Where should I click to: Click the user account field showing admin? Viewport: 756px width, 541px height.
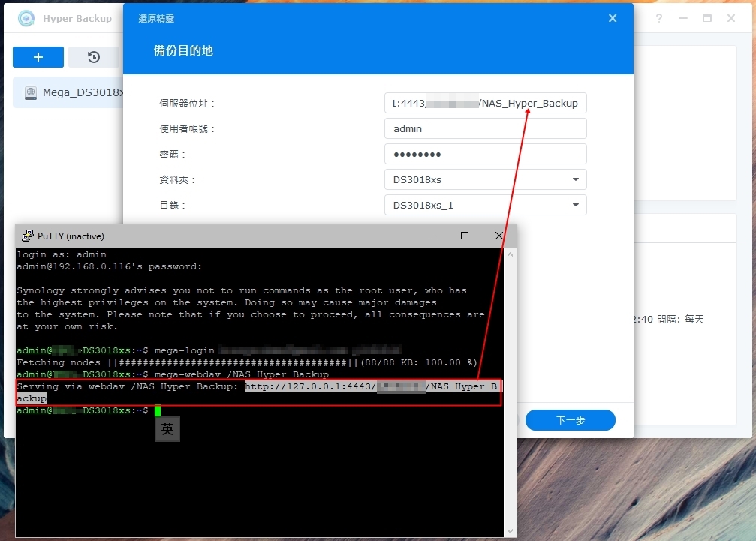point(485,128)
